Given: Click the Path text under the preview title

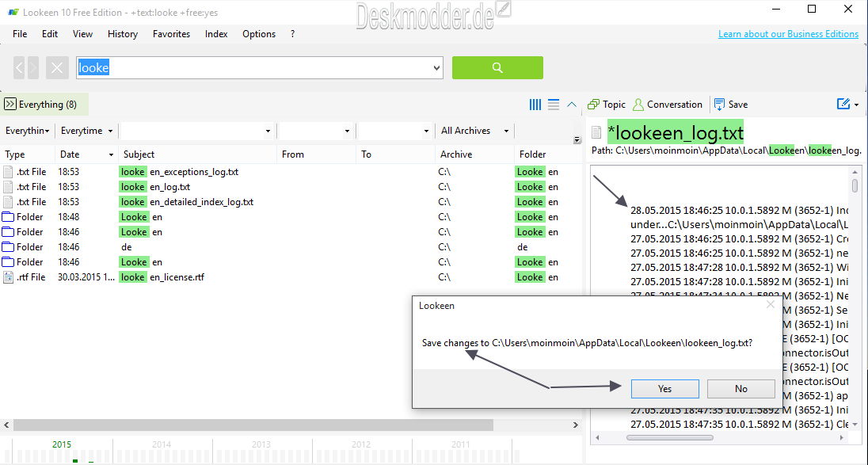Looking at the screenshot, I should [726, 151].
